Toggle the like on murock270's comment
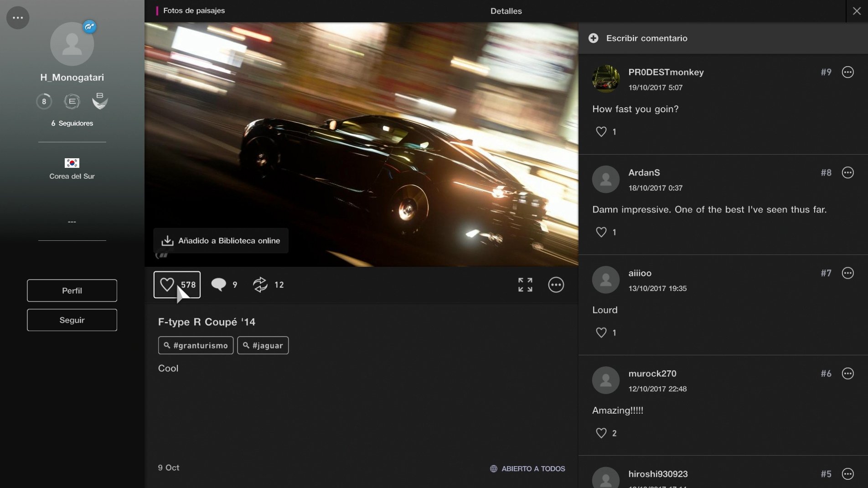 coord(600,432)
